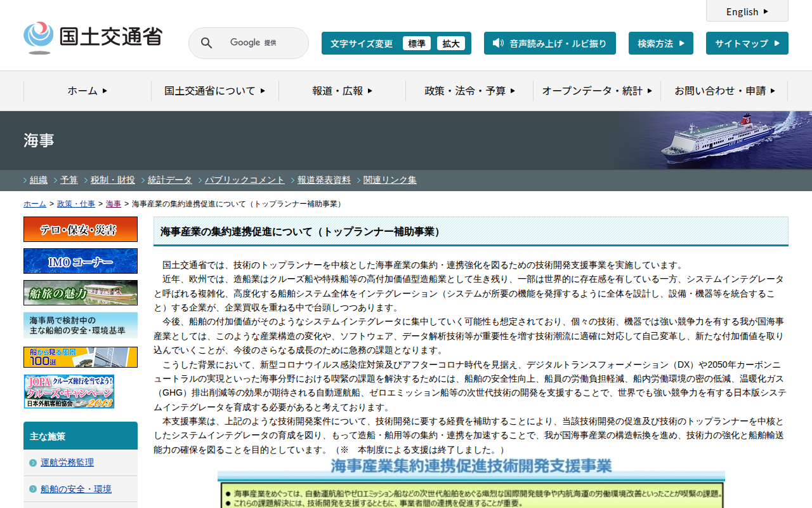This screenshot has width=812, height=508.
Task: Expand the オープンデータ・統計 menu
Action: pos(596,91)
